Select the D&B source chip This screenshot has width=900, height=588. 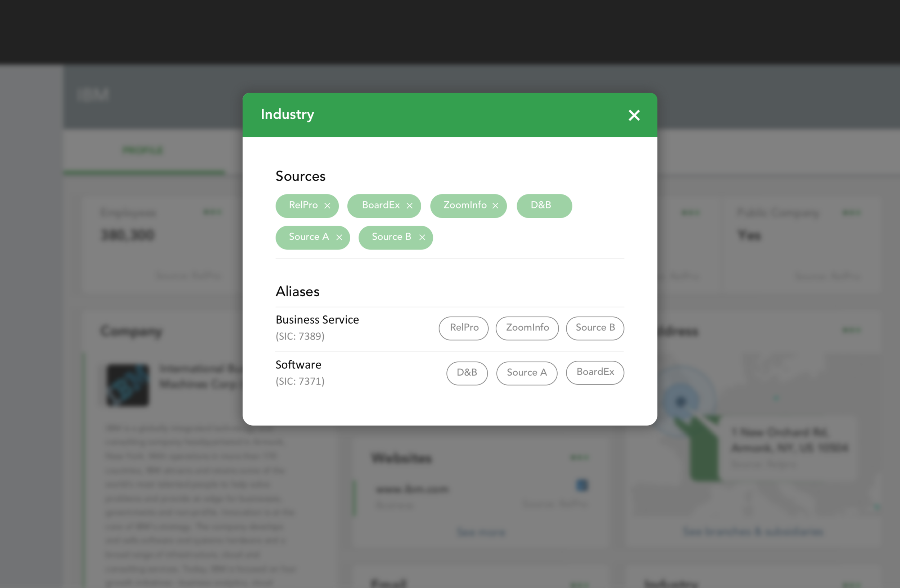coord(544,206)
